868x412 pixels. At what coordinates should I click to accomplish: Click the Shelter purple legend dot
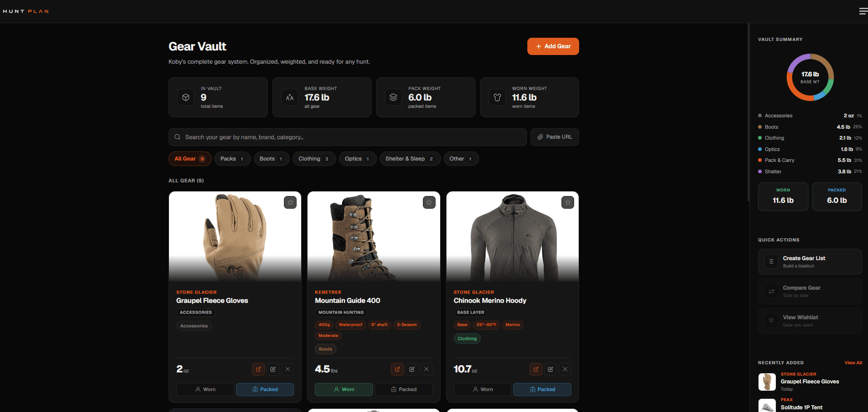[x=760, y=171]
